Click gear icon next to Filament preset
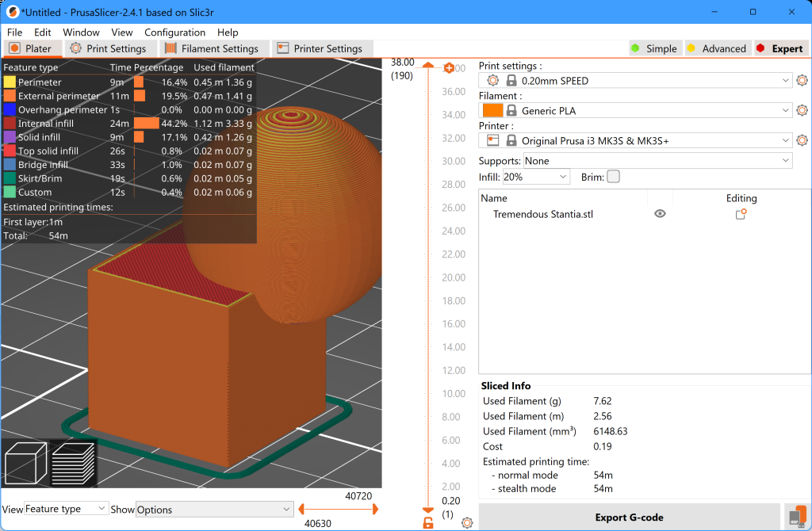 [x=802, y=110]
